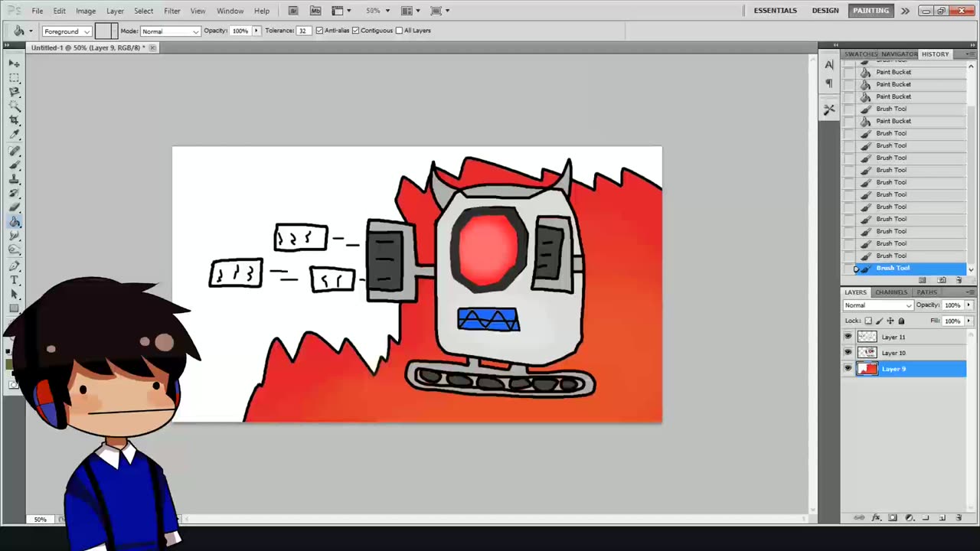The image size is (980, 551).
Task: Select the Brush tool in toolbox
Action: click(15, 165)
